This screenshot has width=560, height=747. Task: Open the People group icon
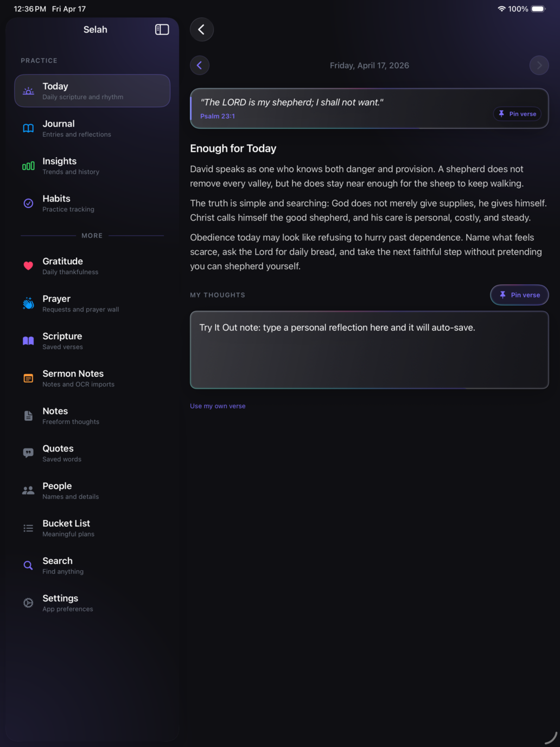(x=28, y=490)
